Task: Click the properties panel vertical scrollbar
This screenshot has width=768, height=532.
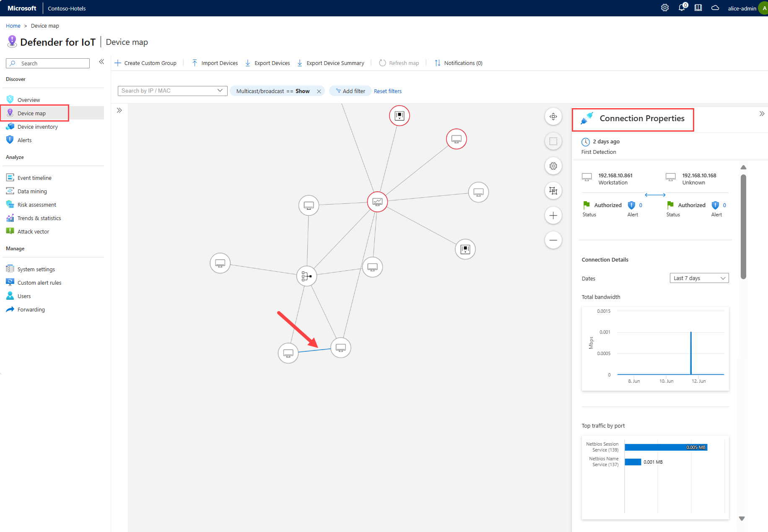Action: point(743,226)
